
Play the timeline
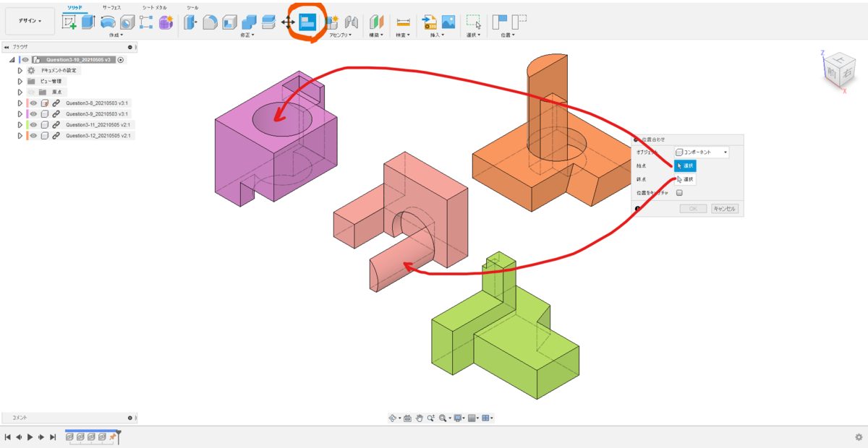30,437
